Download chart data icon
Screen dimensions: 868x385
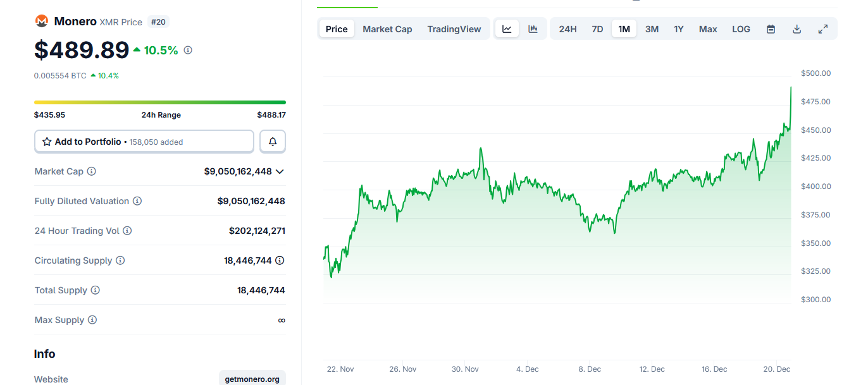pyautogui.click(x=797, y=29)
